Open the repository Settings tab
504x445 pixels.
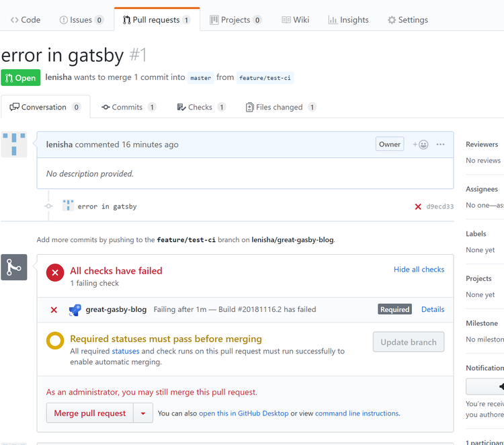408,20
